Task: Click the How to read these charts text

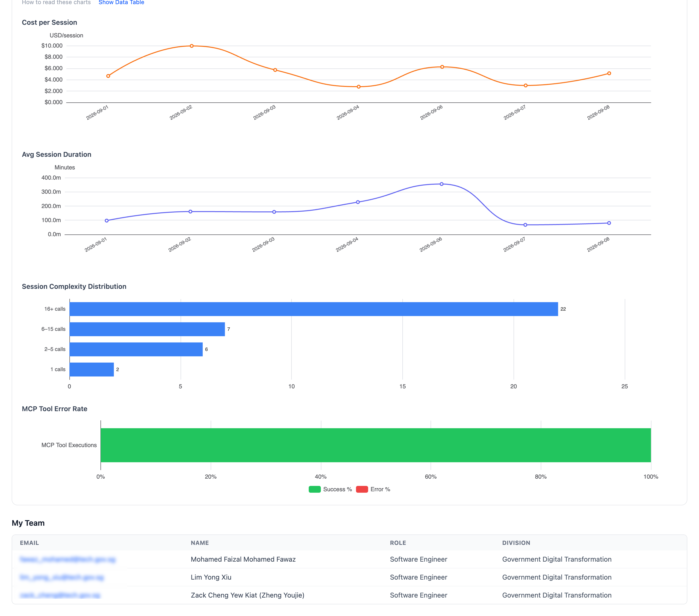Action: tap(56, 2)
